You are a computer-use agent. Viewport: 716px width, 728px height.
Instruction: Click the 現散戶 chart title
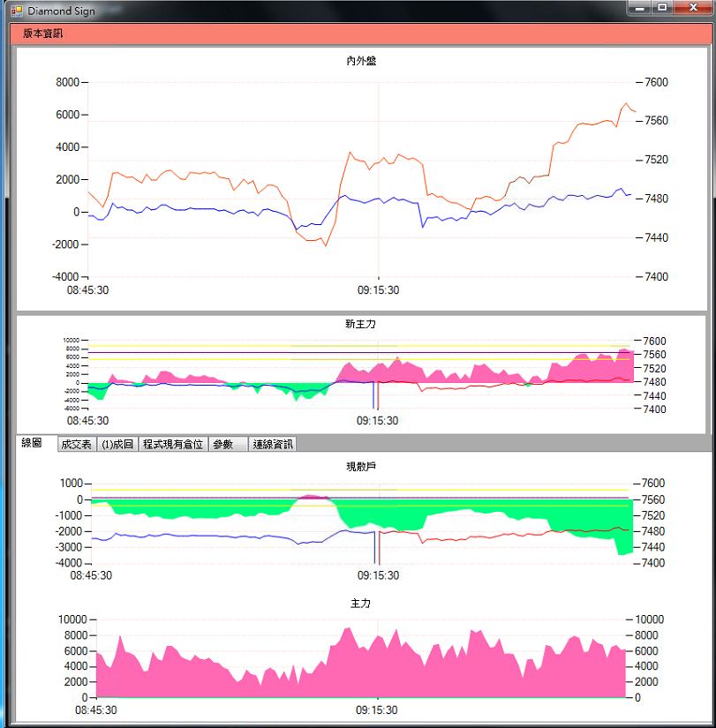(361, 467)
